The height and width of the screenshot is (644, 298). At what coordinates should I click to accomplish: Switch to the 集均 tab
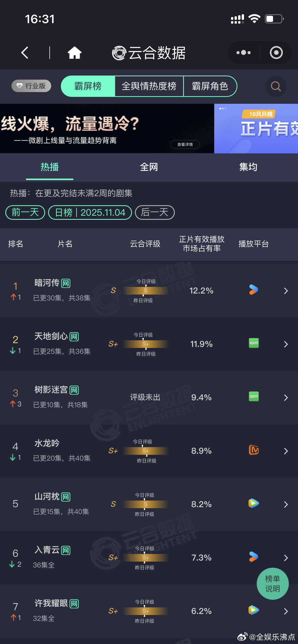coord(248,167)
